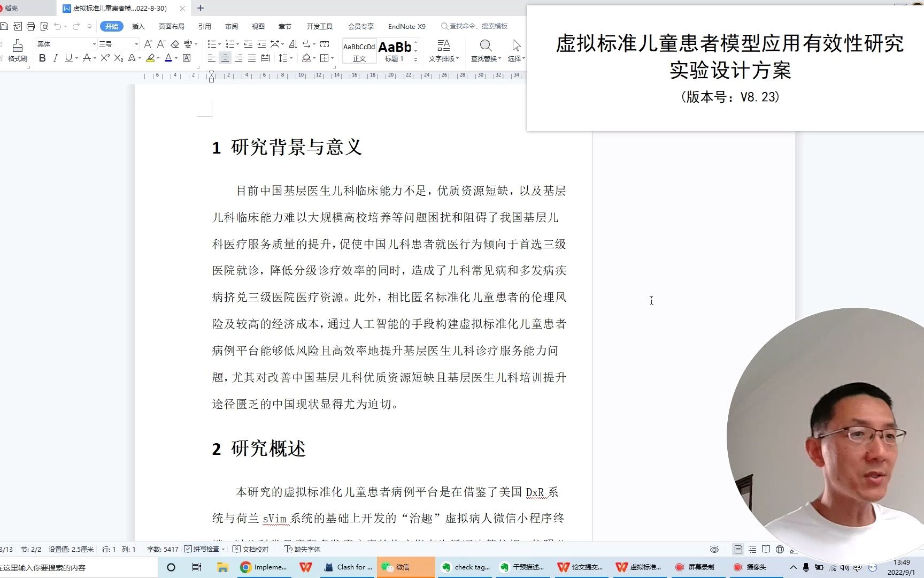This screenshot has height=578, width=924.
Task: Toggle bold formatting with the B icon
Action: click(x=42, y=58)
